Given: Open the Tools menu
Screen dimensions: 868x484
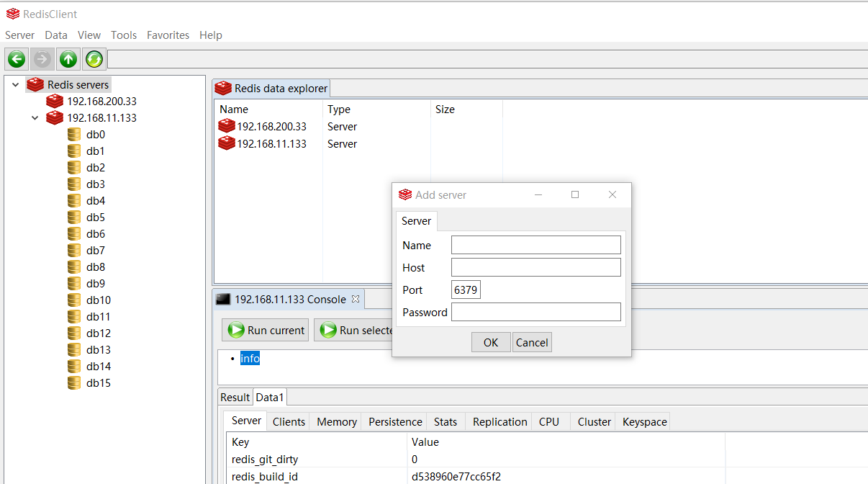Looking at the screenshot, I should 124,35.
